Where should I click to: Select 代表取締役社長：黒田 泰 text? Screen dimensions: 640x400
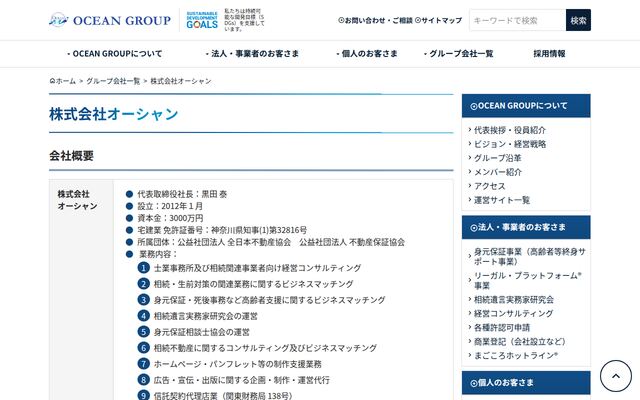[x=182, y=194]
